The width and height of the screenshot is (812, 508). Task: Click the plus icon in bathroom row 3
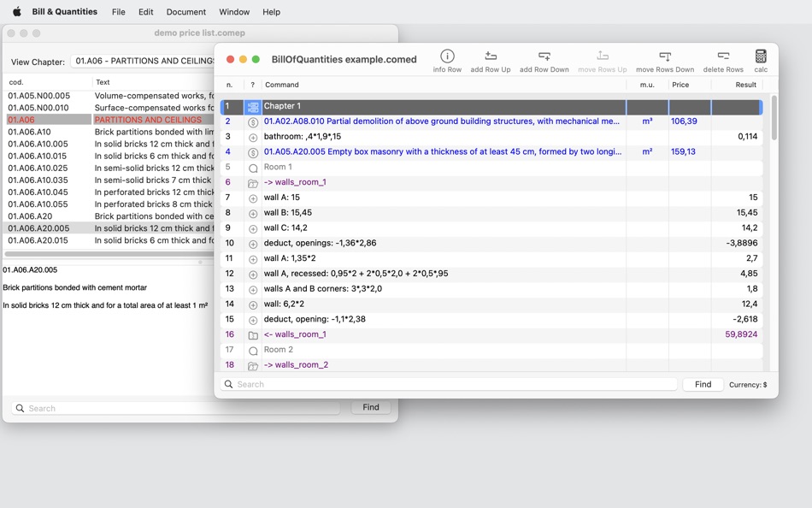pyautogui.click(x=253, y=138)
